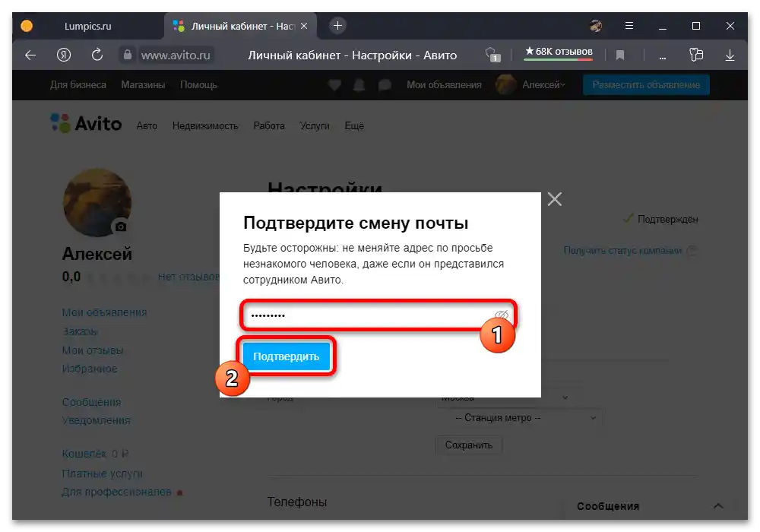Screen dimensions: 760x532
Task: Click the Подтвердить button
Action: 286,356
